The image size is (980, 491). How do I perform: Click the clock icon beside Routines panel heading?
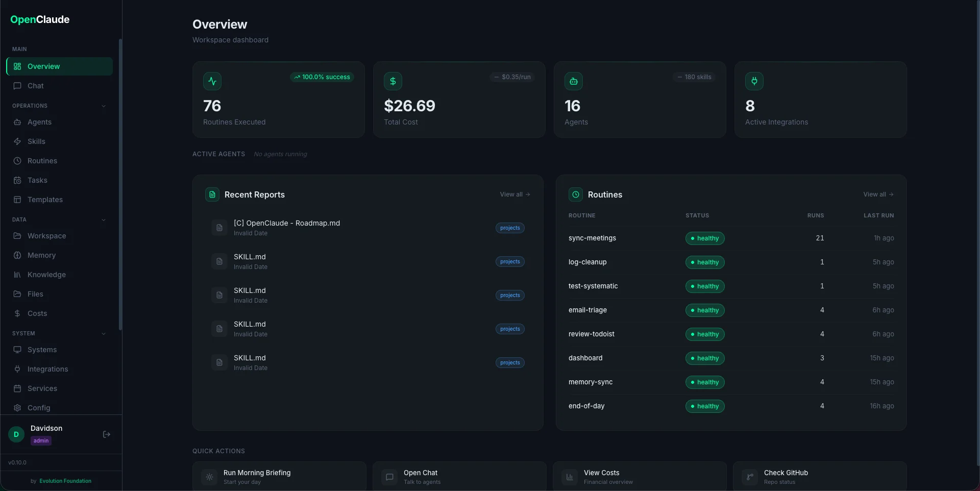[576, 194]
